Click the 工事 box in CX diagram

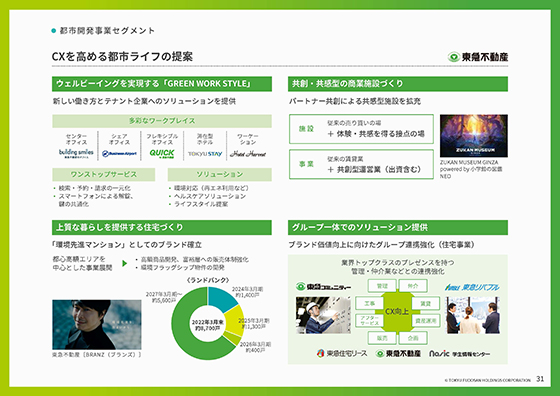pos(369,304)
